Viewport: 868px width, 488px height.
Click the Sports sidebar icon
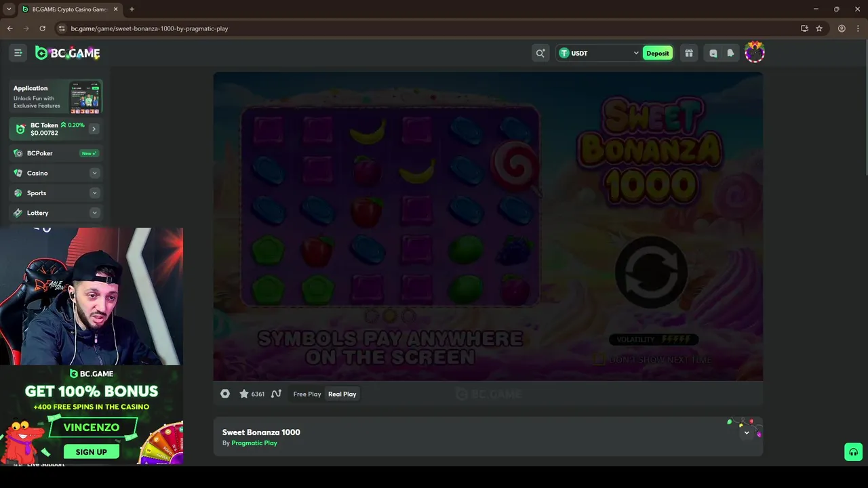tap(18, 193)
